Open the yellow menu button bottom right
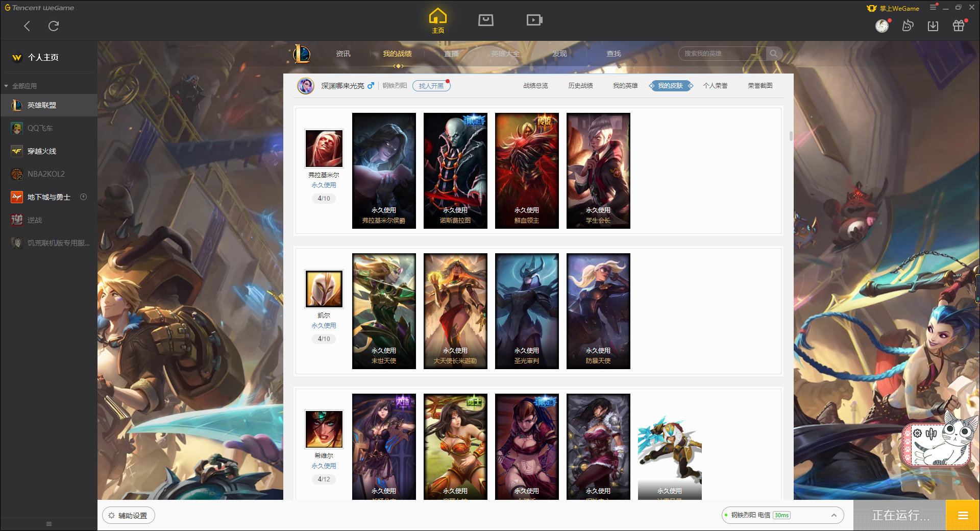This screenshot has height=531, width=980. click(x=963, y=516)
